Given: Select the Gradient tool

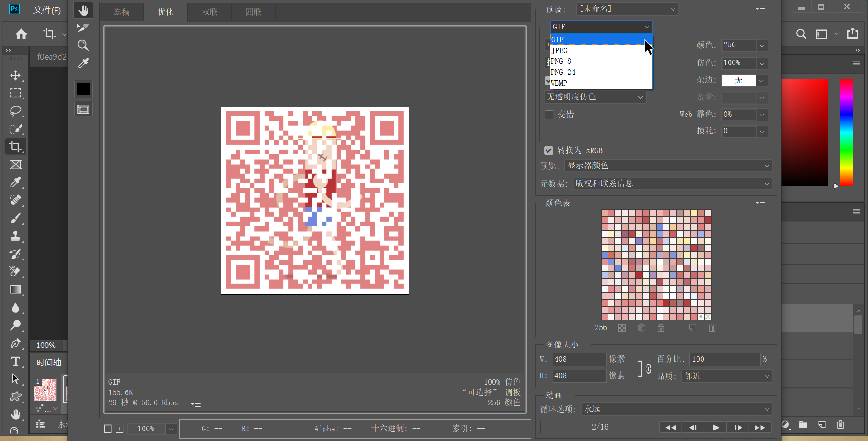Looking at the screenshot, I should (x=16, y=290).
